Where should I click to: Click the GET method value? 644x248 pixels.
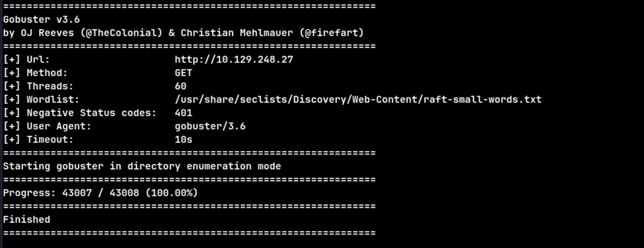(183, 73)
